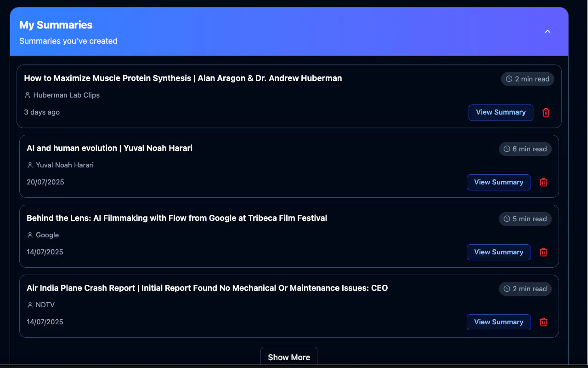Click the '5 min read' badge
Image resolution: width=588 pixels, height=368 pixels.
pyautogui.click(x=525, y=219)
